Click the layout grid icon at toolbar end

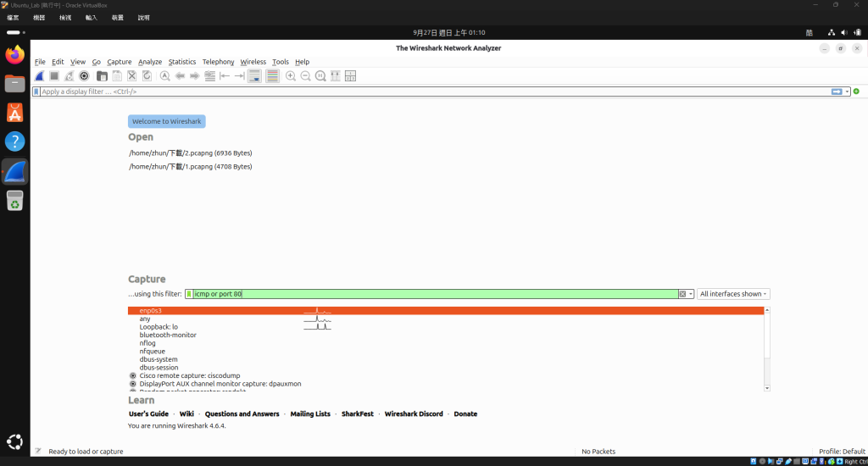pyautogui.click(x=350, y=76)
